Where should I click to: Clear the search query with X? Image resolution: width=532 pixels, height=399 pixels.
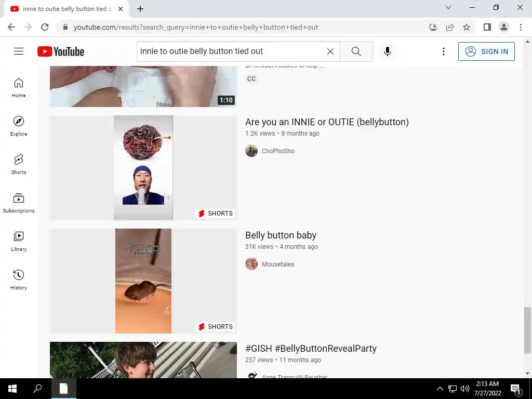330,51
